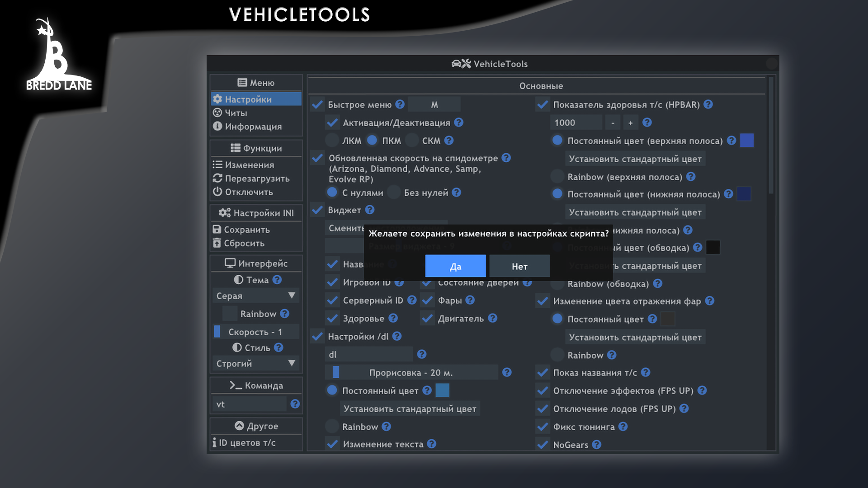Click help icon beside Без нулей
868x488 pixels.
[456, 192]
